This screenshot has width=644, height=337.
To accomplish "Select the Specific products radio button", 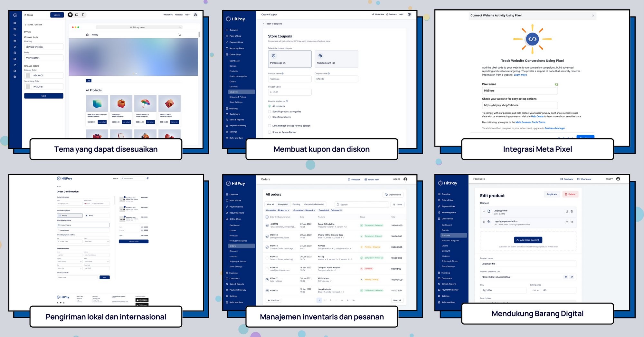I will 270,117.
